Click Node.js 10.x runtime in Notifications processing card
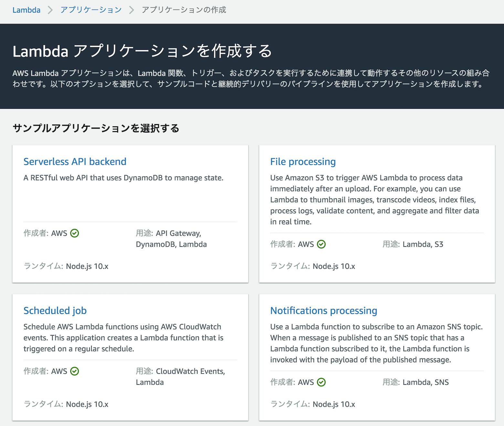Viewport: 504px width, 426px height. pos(334,404)
